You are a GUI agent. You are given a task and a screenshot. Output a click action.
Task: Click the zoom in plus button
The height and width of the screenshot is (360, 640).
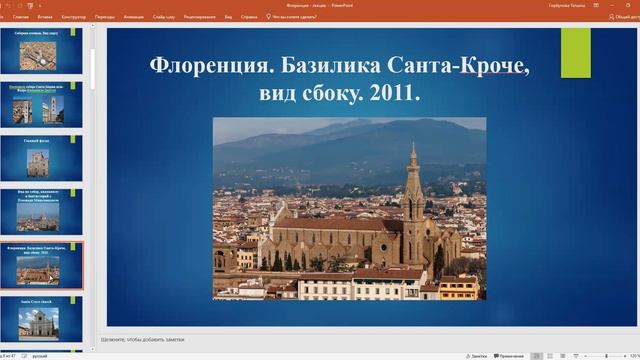(625, 356)
